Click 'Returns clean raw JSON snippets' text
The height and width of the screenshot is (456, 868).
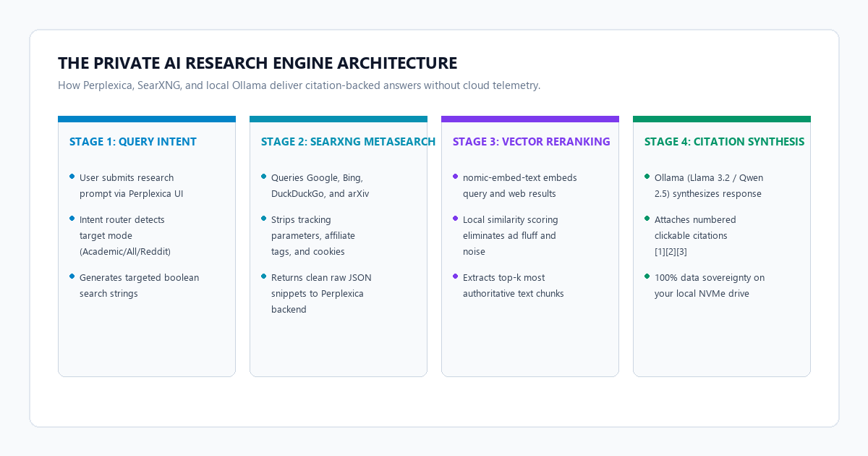point(321,293)
